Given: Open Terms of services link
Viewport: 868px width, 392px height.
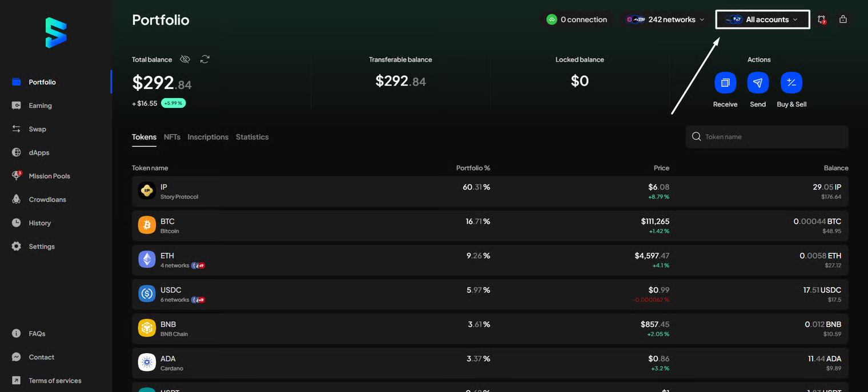Looking at the screenshot, I should click(x=55, y=381).
